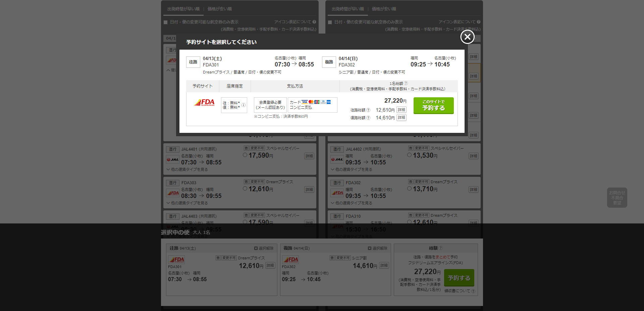Image resolution: width=644 pixels, height=311 pixels.
Task: Click the green このサイトで予約する button
Action: pyautogui.click(x=434, y=105)
